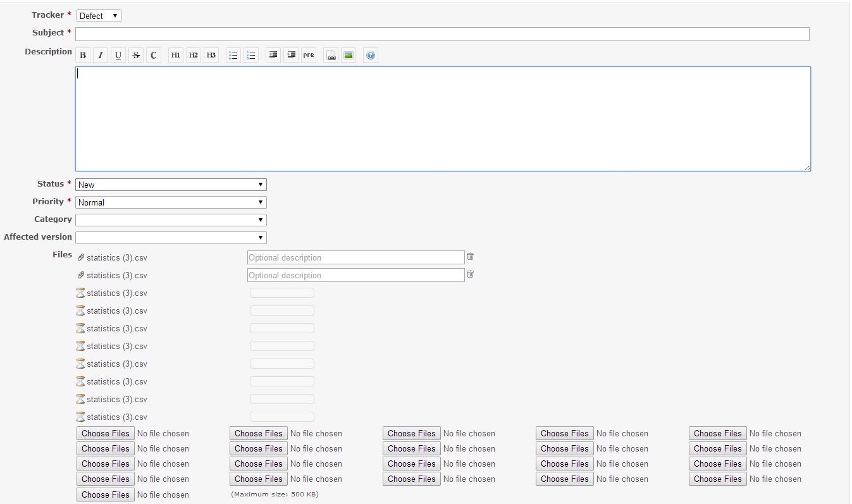Insert an image via the picture icon
The height and width of the screenshot is (504, 852).
[x=349, y=56]
